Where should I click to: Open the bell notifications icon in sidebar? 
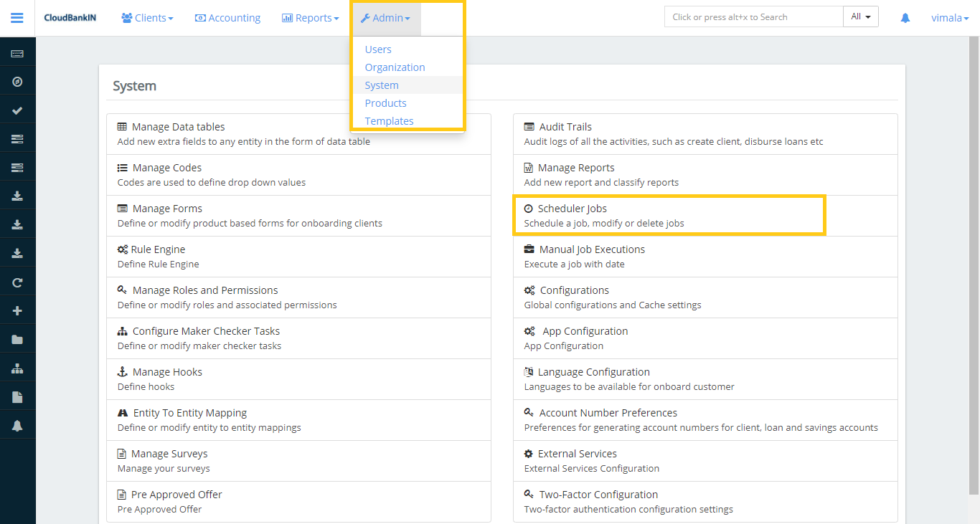[x=17, y=424]
